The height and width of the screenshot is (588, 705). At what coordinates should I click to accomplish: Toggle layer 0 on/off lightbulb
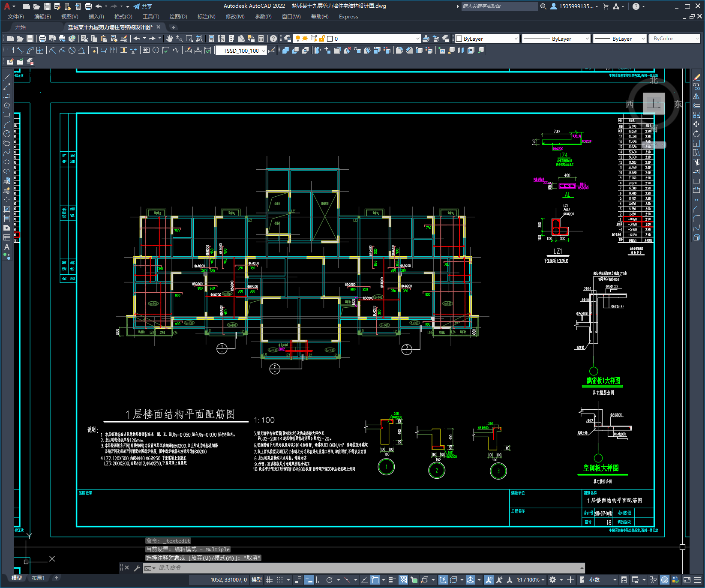point(297,39)
